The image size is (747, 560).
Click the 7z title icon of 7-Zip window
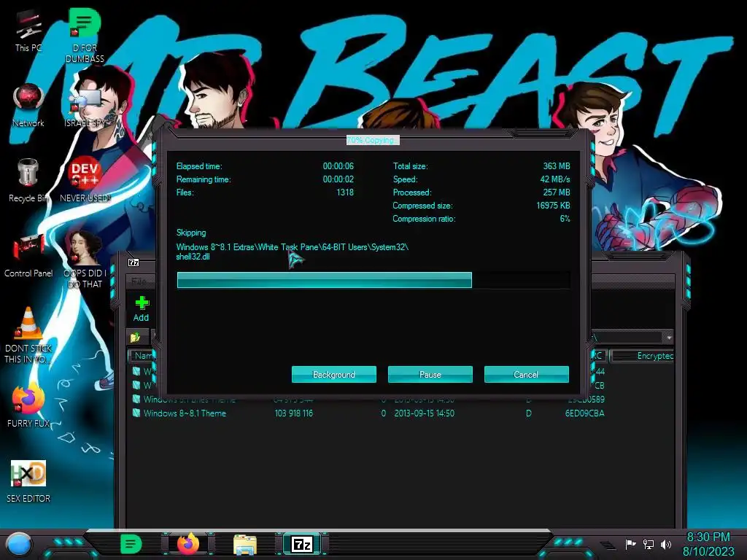134,262
